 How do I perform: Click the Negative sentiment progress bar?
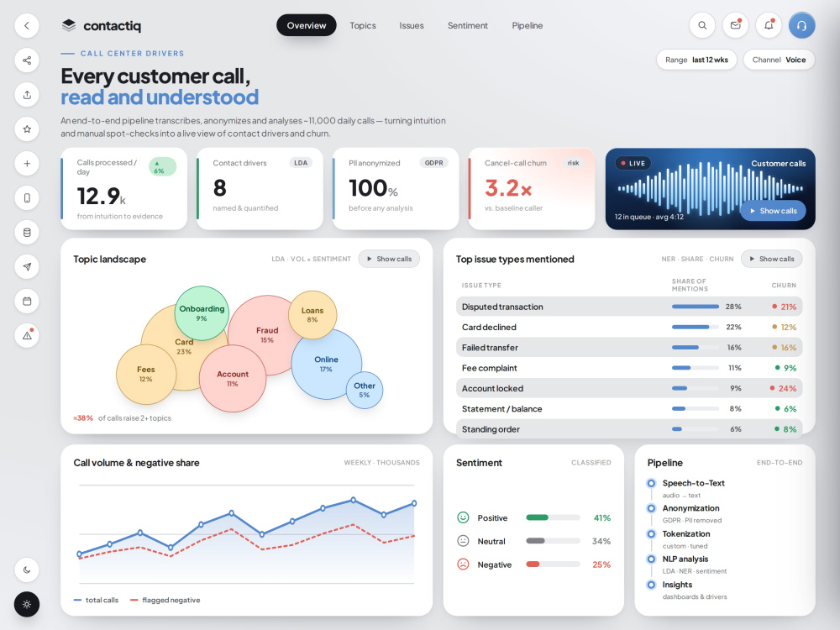coord(553,564)
